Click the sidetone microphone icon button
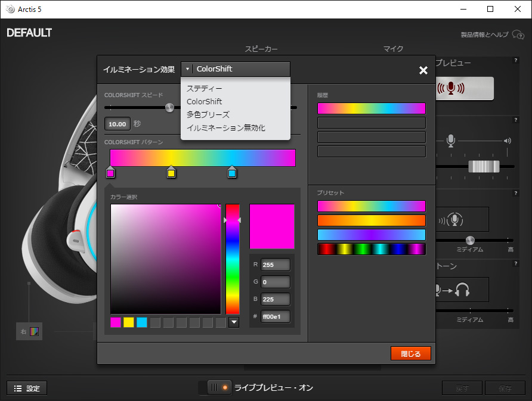Viewport: 532px width, 401px height. coord(456,220)
